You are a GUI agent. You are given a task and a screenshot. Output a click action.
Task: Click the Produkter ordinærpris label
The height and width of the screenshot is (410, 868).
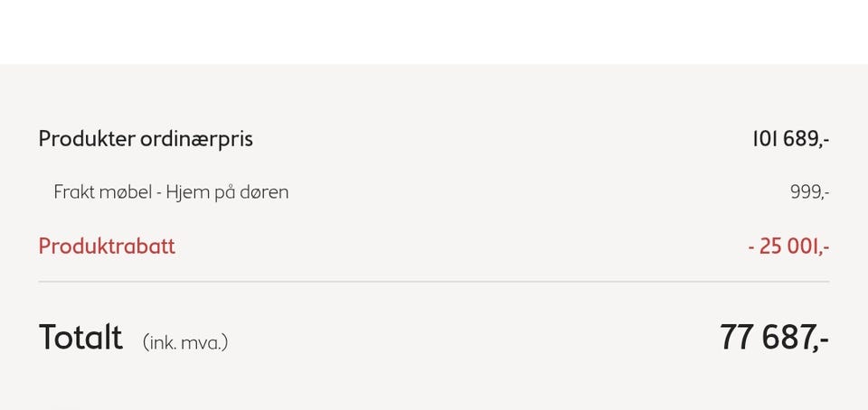point(146,139)
